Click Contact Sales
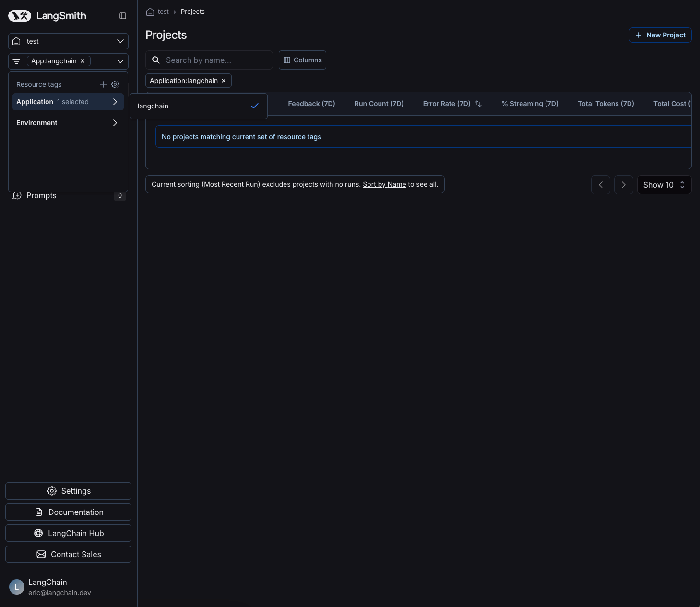The height and width of the screenshot is (607, 700). (68, 554)
